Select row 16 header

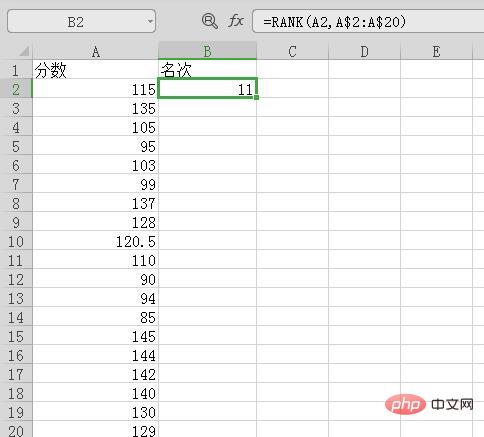click(x=16, y=355)
